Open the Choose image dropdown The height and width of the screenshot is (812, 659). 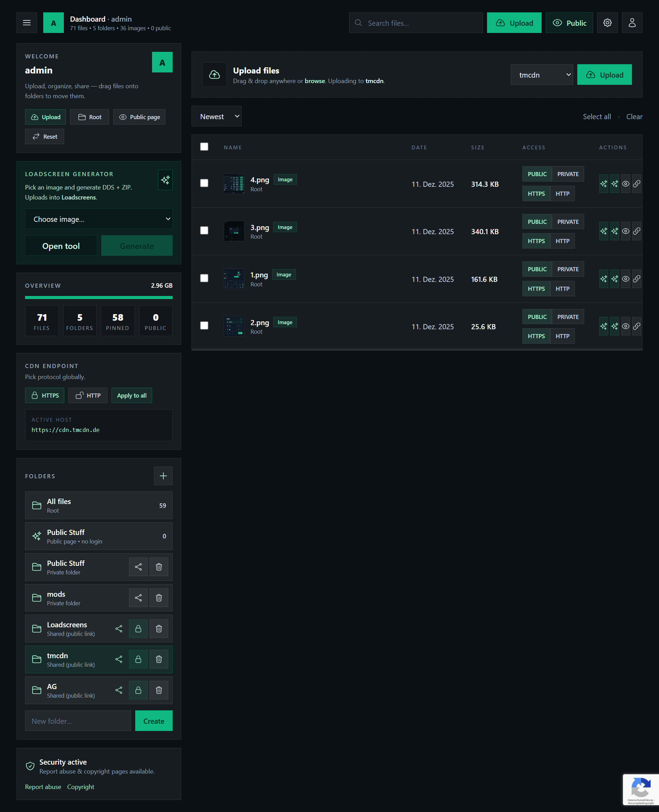99,219
